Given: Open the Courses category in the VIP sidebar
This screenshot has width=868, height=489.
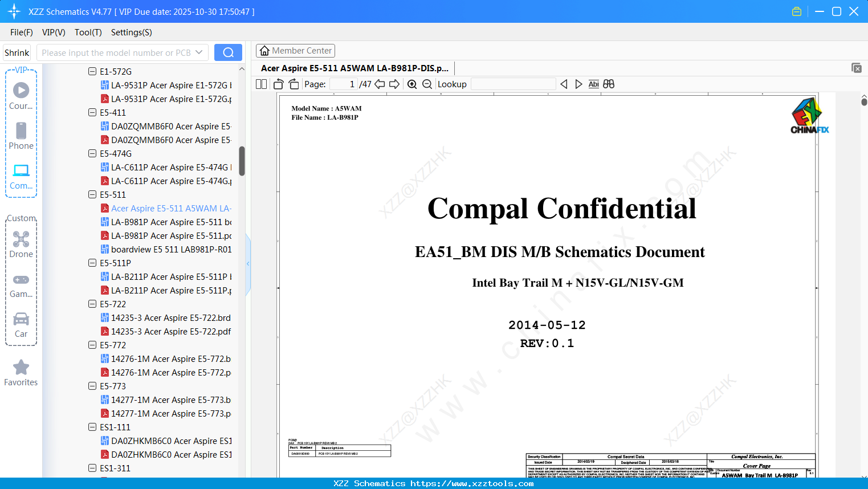Looking at the screenshot, I should click(x=21, y=96).
